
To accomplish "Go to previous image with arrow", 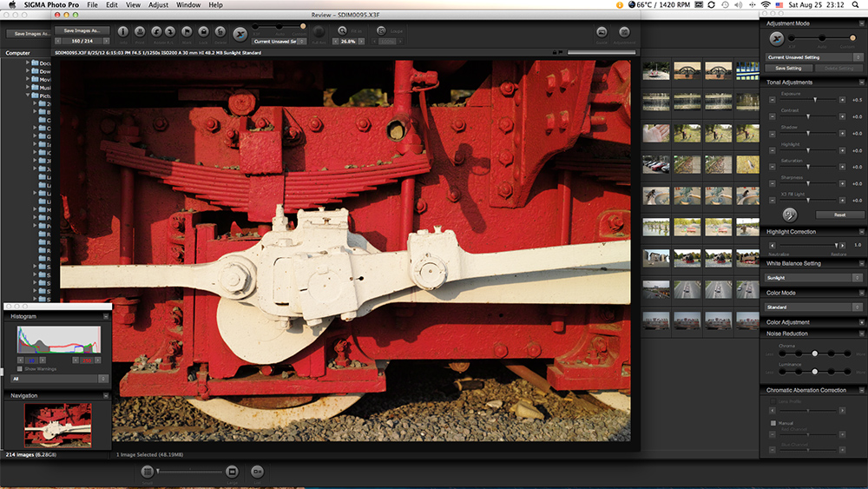I will (58, 41).
